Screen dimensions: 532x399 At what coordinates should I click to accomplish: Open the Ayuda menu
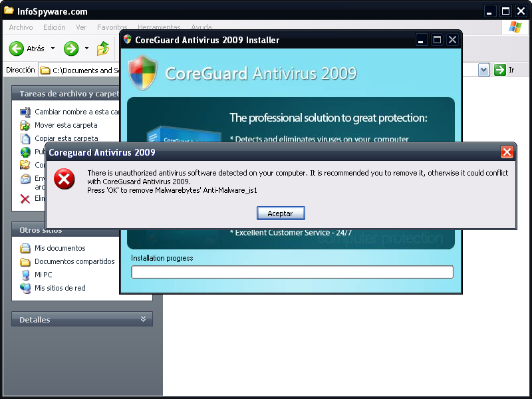click(x=201, y=27)
